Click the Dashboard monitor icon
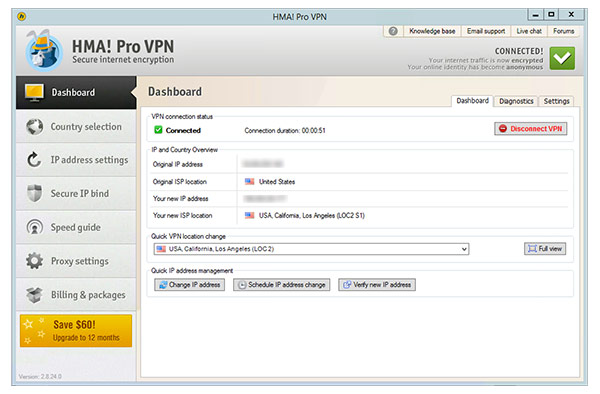Viewport: 600px width, 394px height. click(x=34, y=93)
